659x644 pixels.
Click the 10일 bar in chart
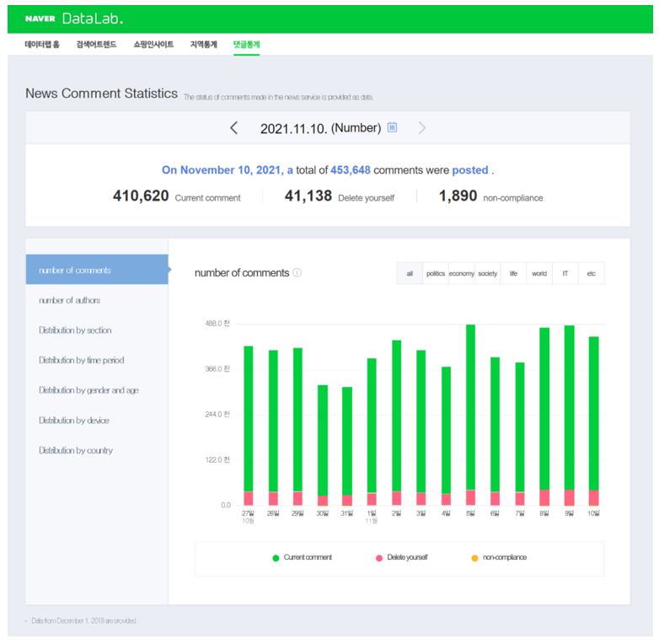[594, 421]
